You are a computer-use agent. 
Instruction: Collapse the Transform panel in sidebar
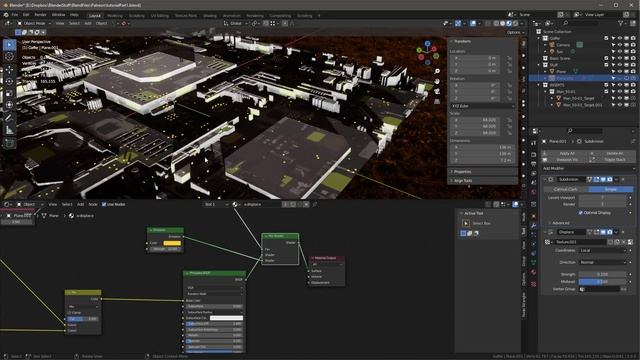(462, 41)
